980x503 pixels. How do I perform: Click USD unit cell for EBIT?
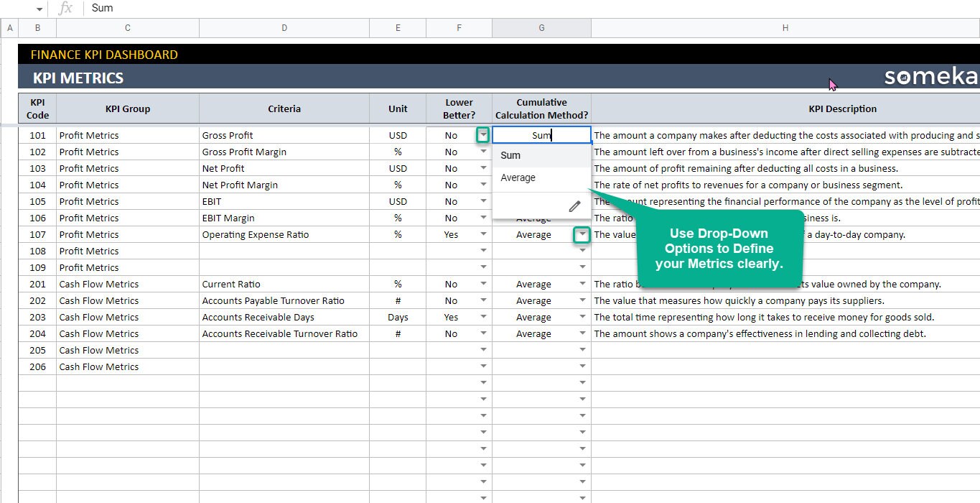tap(398, 201)
